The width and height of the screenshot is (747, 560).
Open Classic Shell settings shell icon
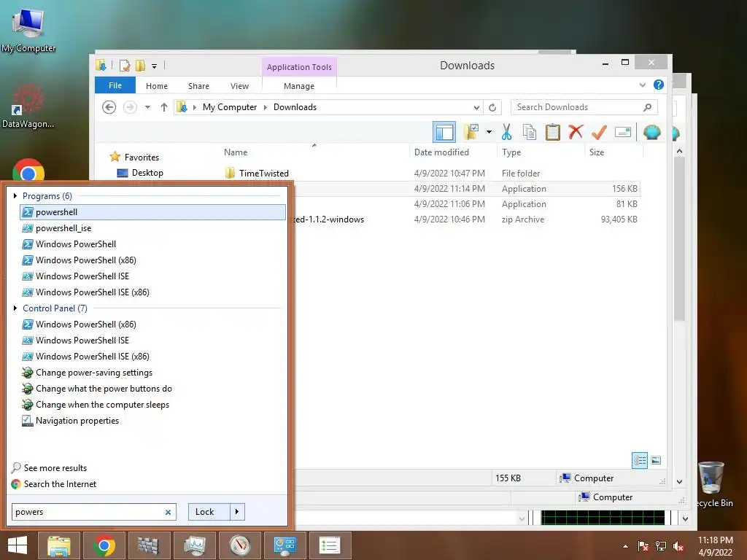pyautogui.click(x=651, y=132)
